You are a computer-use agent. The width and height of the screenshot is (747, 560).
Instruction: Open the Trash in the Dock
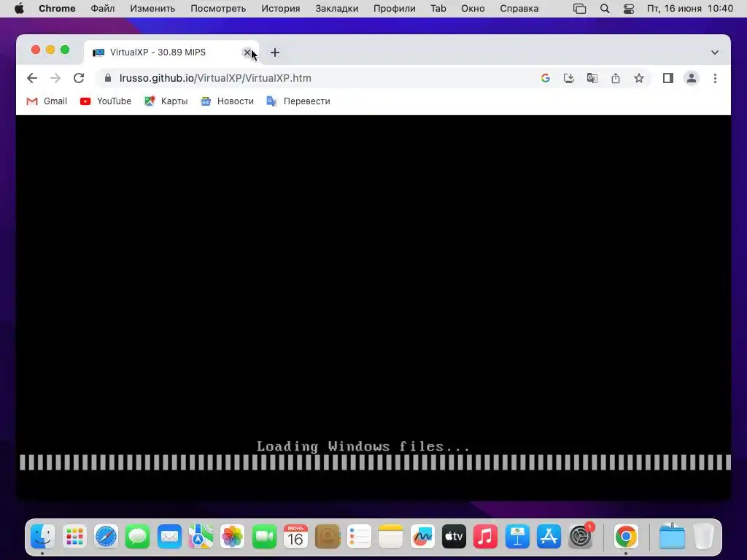coord(704,537)
